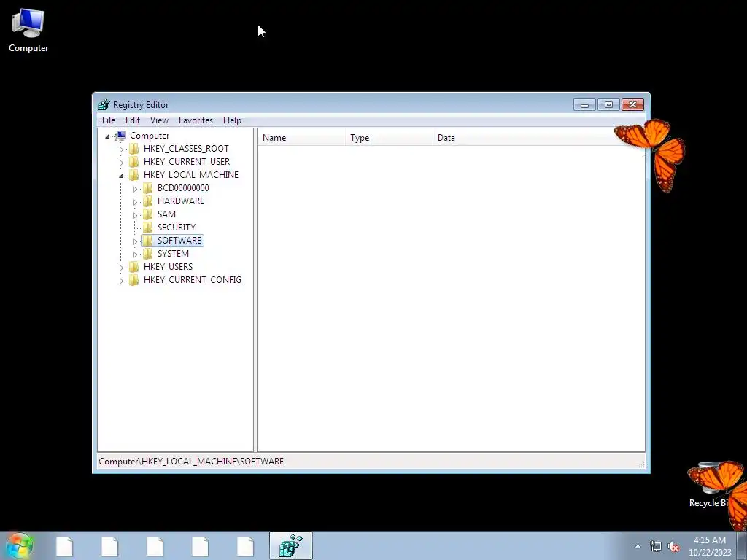747x560 pixels.
Task: Open the Windows Start menu
Action: [20, 545]
